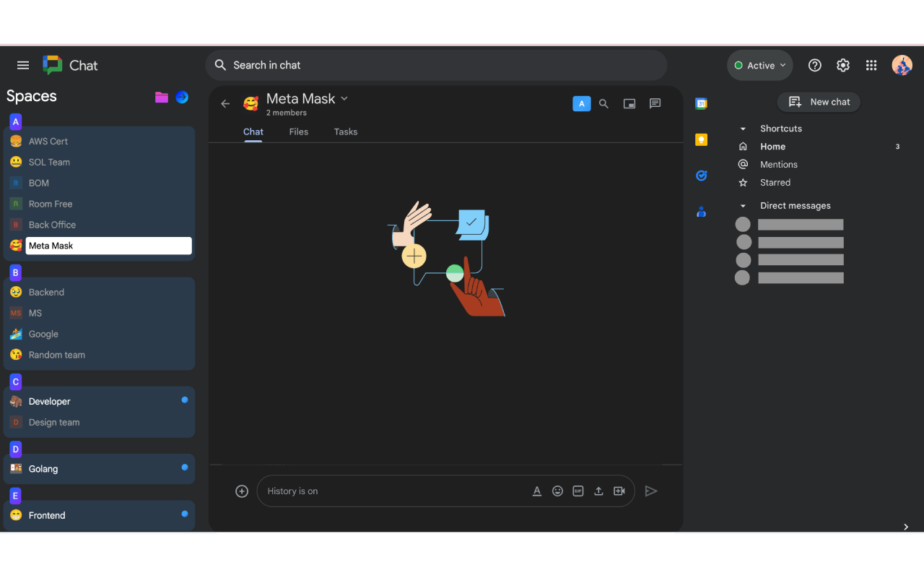Click the blue A icon in the space header
The image size is (924, 578).
click(x=582, y=103)
